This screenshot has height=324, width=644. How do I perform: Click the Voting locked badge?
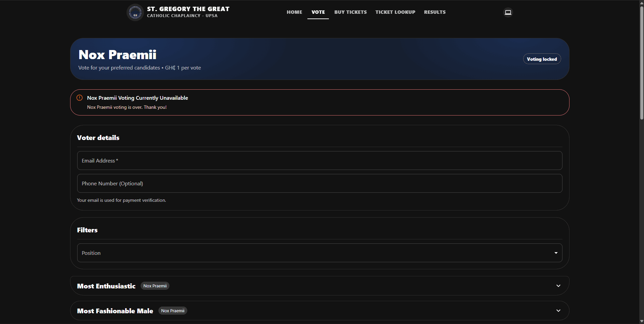coord(542,59)
